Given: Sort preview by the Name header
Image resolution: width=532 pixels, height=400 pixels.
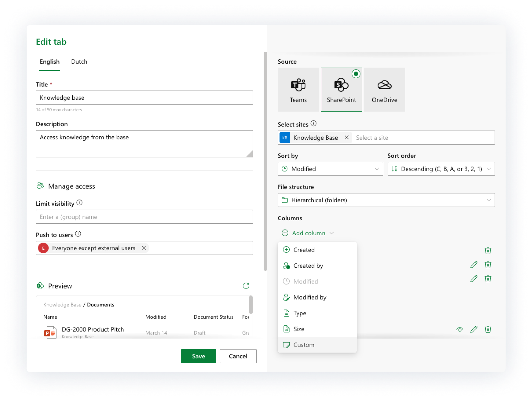Looking at the screenshot, I should click(50, 317).
